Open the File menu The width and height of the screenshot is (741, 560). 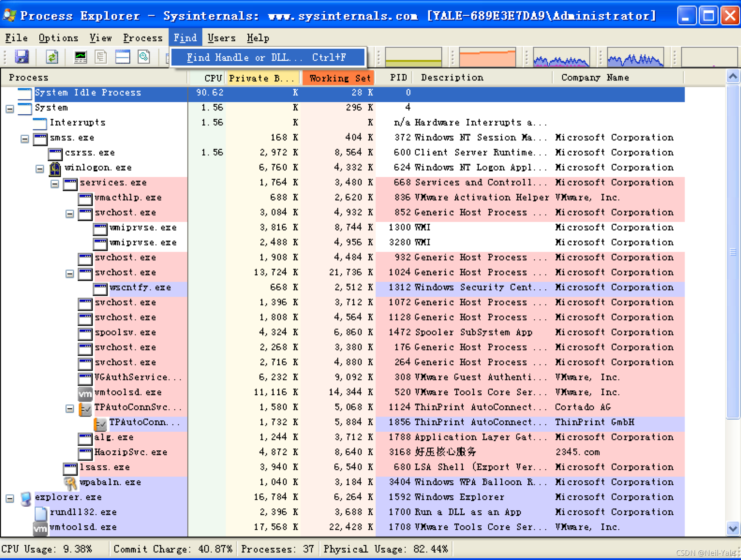pyautogui.click(x=16, y=38)
